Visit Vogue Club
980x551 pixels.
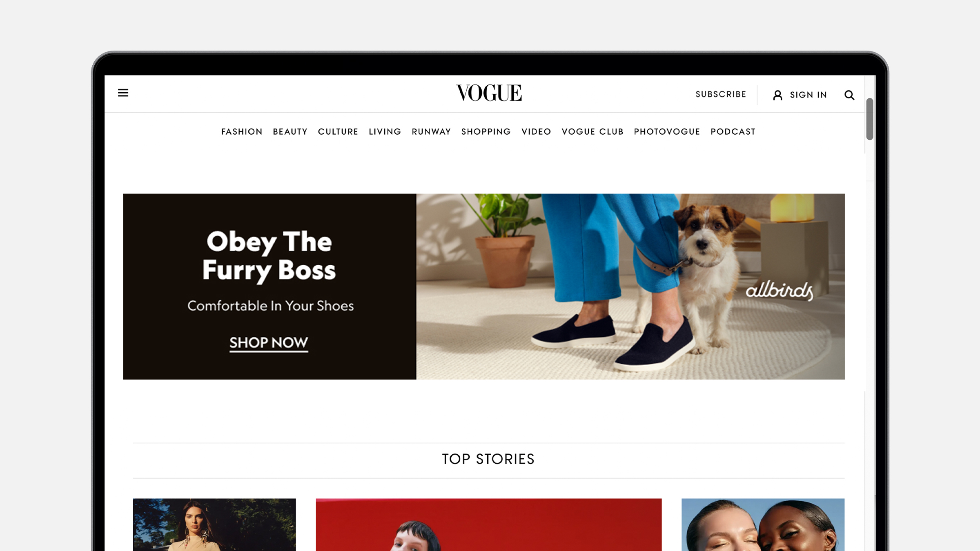click(x=592, y=132)
